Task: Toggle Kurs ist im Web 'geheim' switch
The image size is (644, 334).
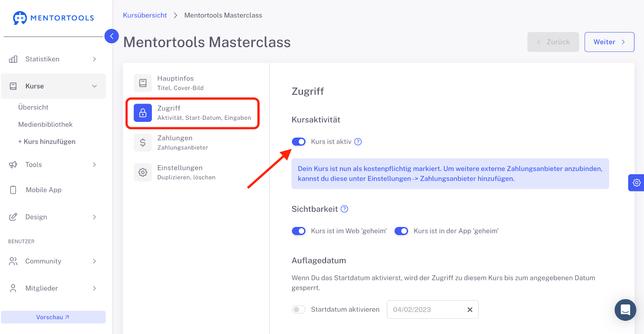Action: tap(299, 231)
